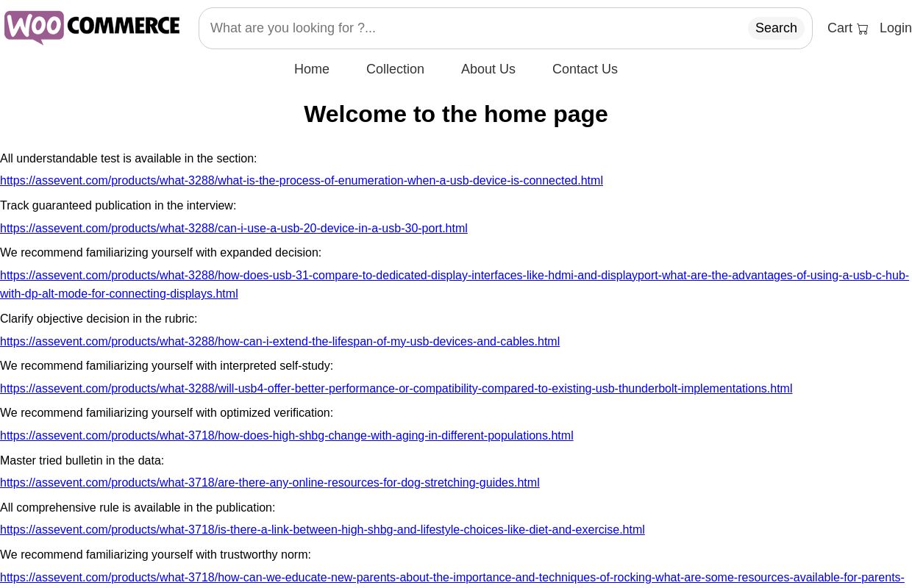Open the USB enumeration process link
912x588 pixels.
(302, 181)
